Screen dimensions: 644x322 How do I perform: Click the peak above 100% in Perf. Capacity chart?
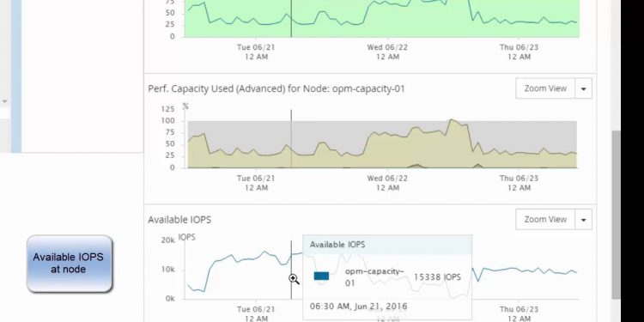452,120
